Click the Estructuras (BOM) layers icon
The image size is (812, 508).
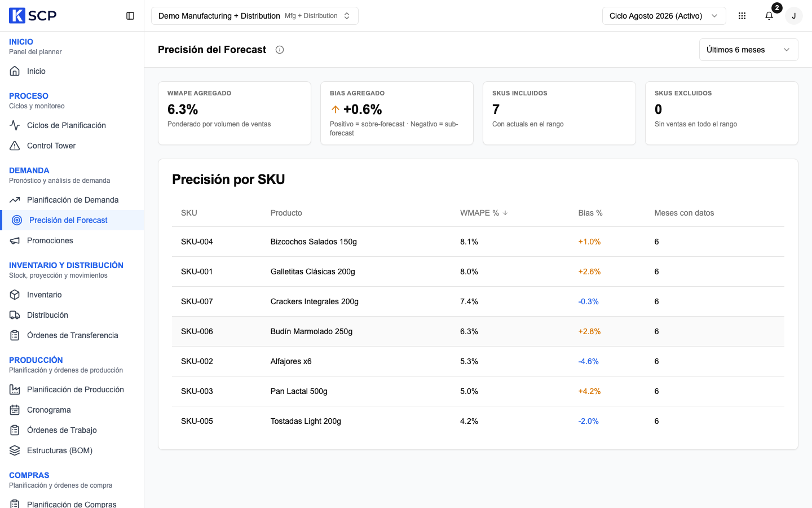(x=15, y=450)
